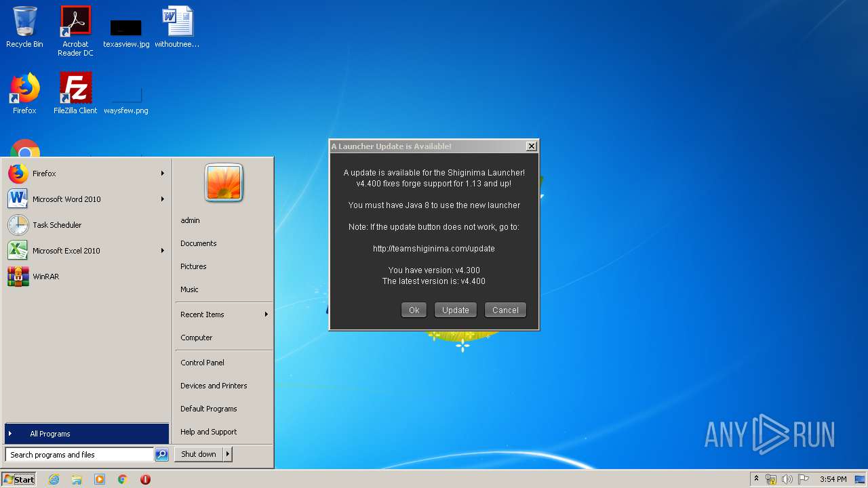
Task: Open the Firefox desktop shortcut
Action: [x=24, y=94]
